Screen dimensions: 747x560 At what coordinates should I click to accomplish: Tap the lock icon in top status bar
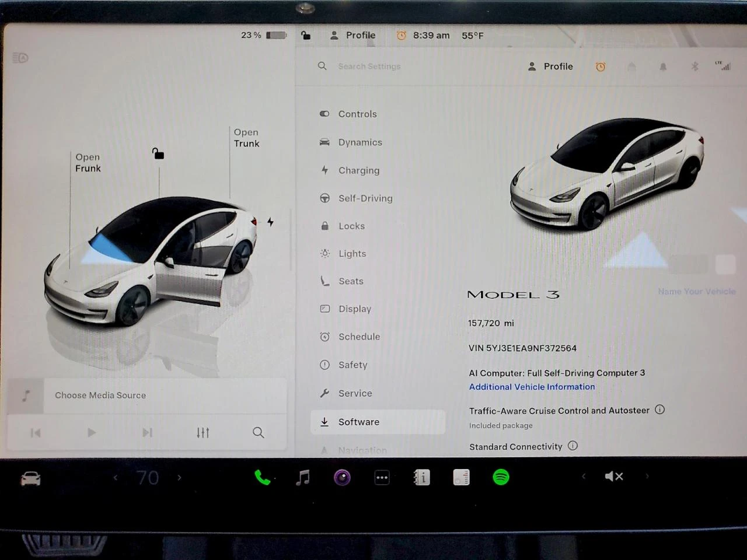(306, 35)
